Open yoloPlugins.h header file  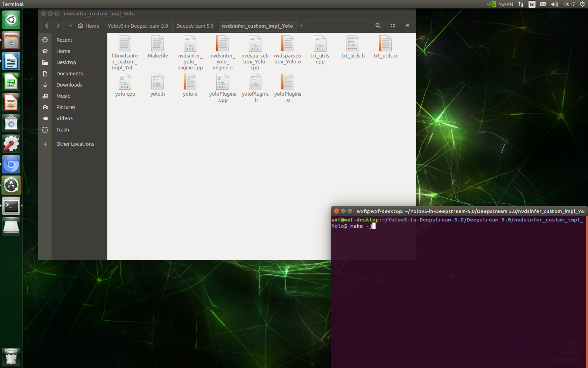pyautogui.click(x=255, y=84)
